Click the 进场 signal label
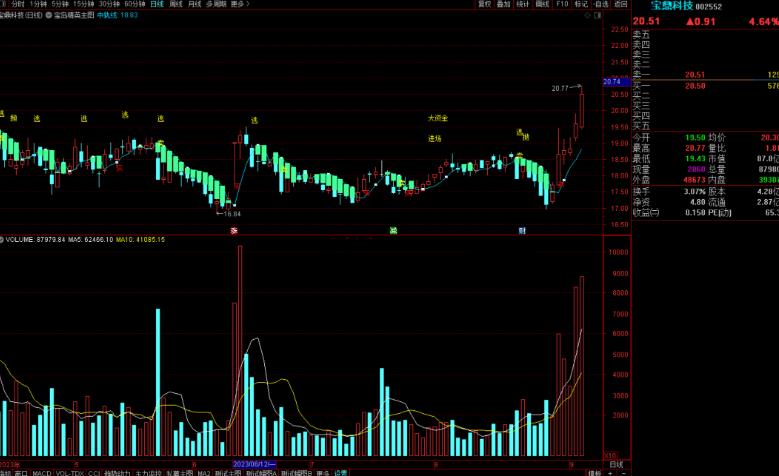779x476 pixels. coord(435,139)
